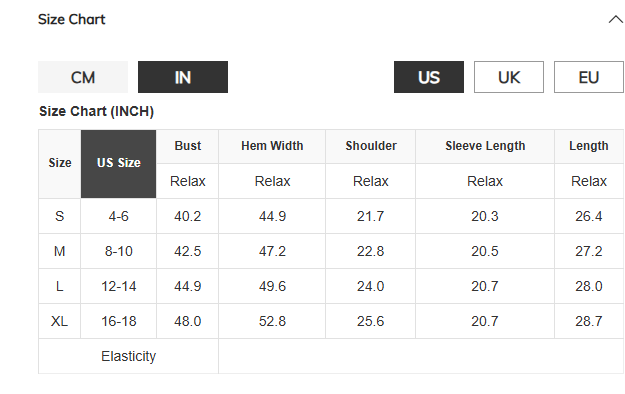Viewport: 625px width, 394px height.
Task: Select the S size row label
Action: click(x=59, y=216)
